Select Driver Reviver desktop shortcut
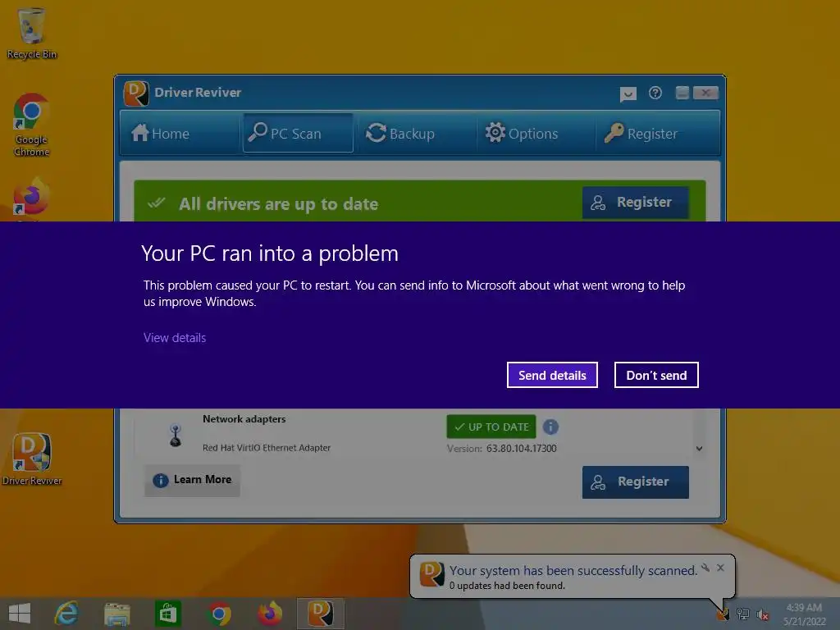 click(32, 459)
